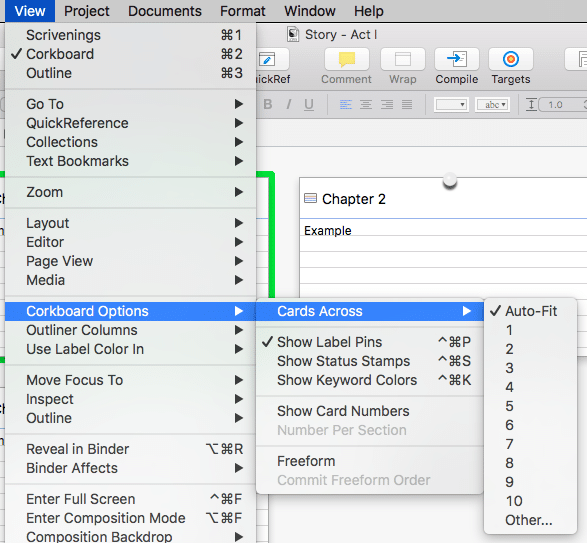The height and width of the screenshot is (543, 587).
Task: Open the text color dropdown
Action: [451, 104]
